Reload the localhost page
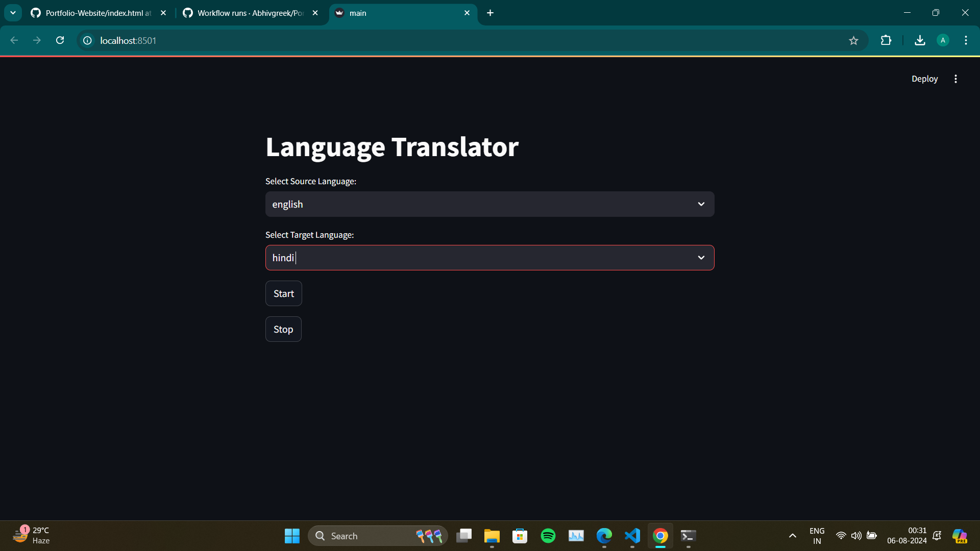This screenshot has width=980, height=551. (x=60, y=40)
